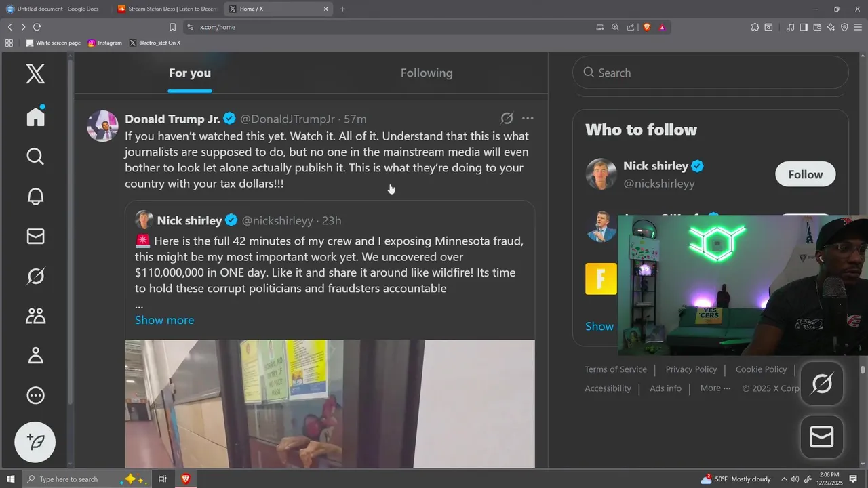The width and height of the screenshot is (868, 488).
Task: Open Instagram bookmark
Action: (x=104, y=43)
